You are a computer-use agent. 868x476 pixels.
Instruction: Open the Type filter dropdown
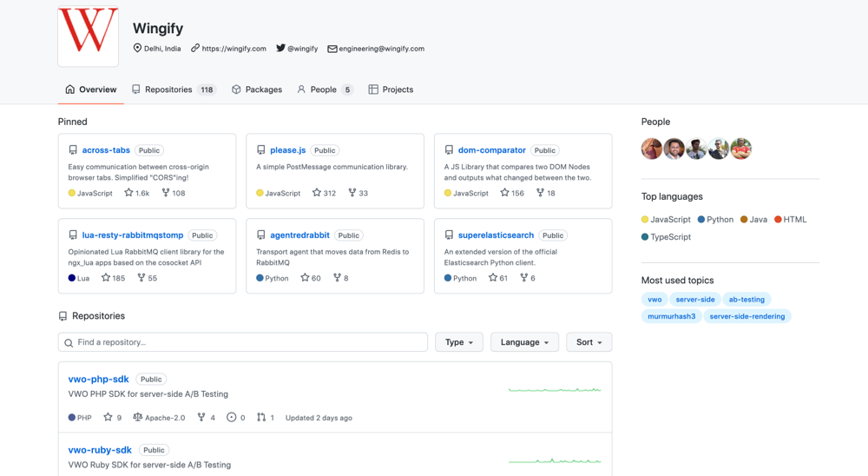[459, 342]
